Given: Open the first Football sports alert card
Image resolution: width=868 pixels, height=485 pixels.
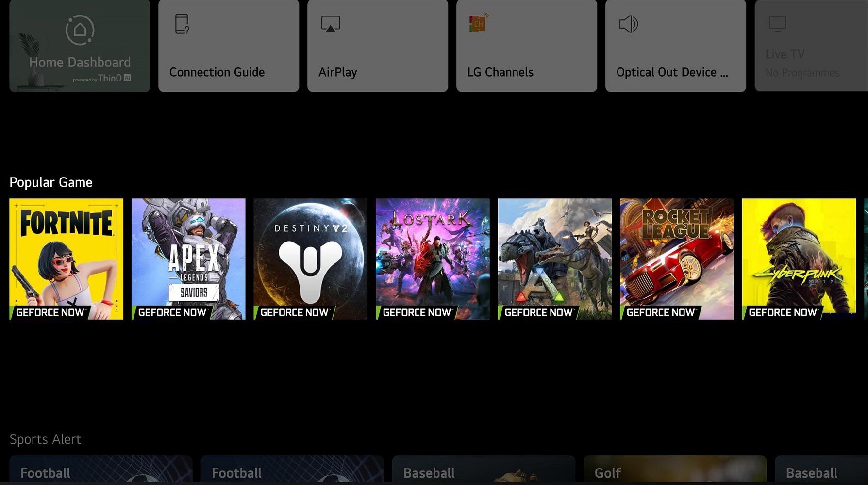Looking at the screenshot, I should point(101,469).
